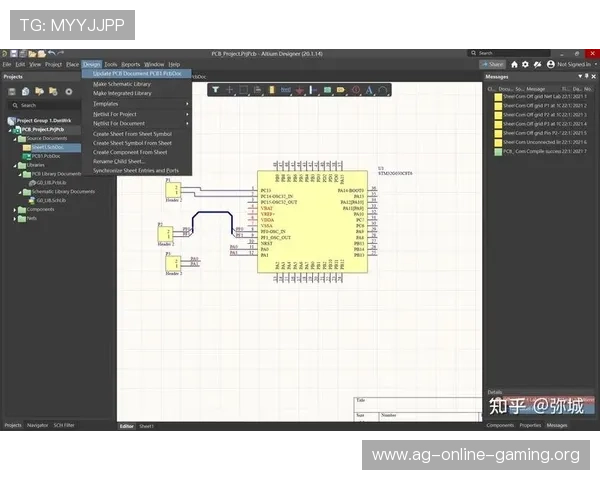Screen dimensions: 600x480
Task: Click the Redo arrow in the title bar
Action: 60,53
